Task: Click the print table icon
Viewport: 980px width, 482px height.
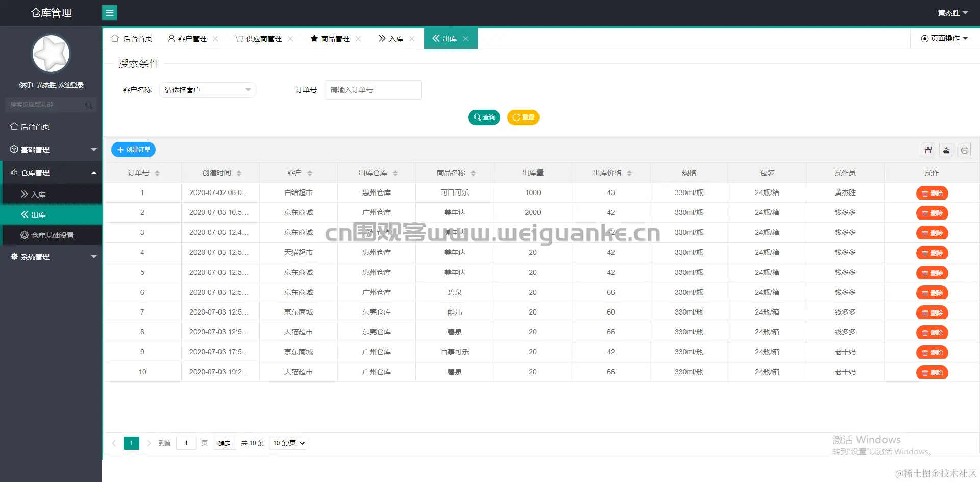Action: click(x=964, y=150)
